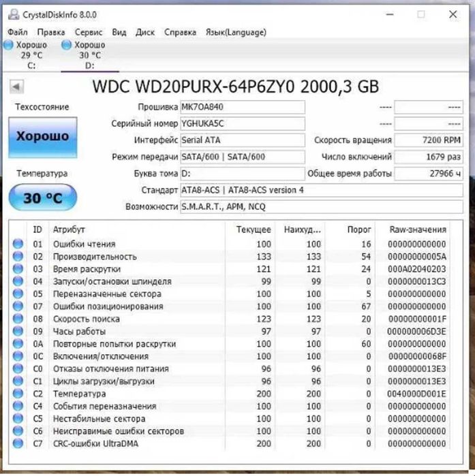This screenshot has width=475, height=476.
Task: Open the Правка menu
Action: pyautogui.click(x=51, y=32)
